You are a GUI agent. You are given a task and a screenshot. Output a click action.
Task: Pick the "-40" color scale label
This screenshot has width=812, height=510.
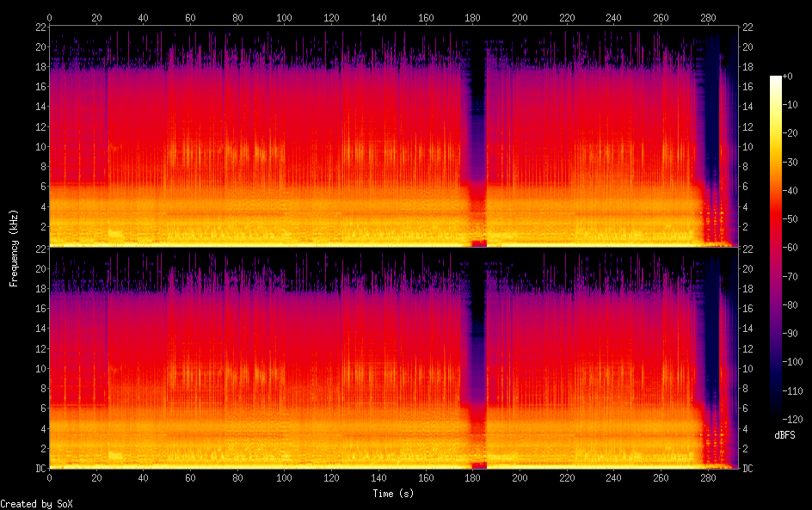[790, 191]
